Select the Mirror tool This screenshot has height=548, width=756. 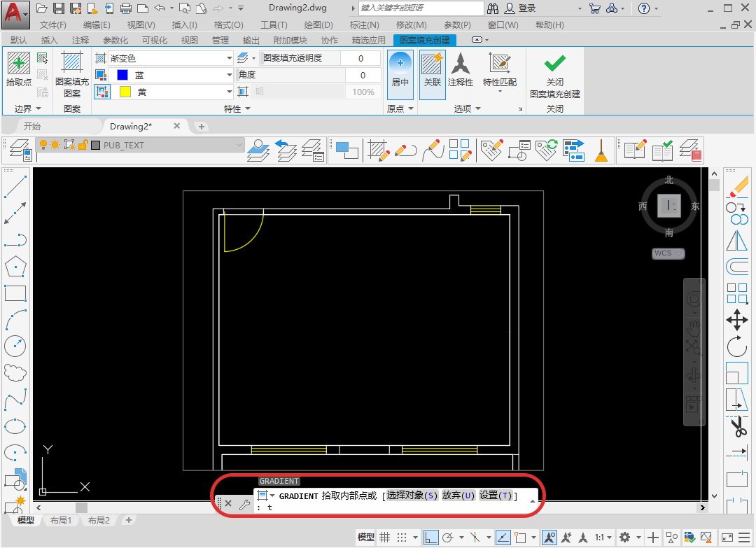[737, 240]
